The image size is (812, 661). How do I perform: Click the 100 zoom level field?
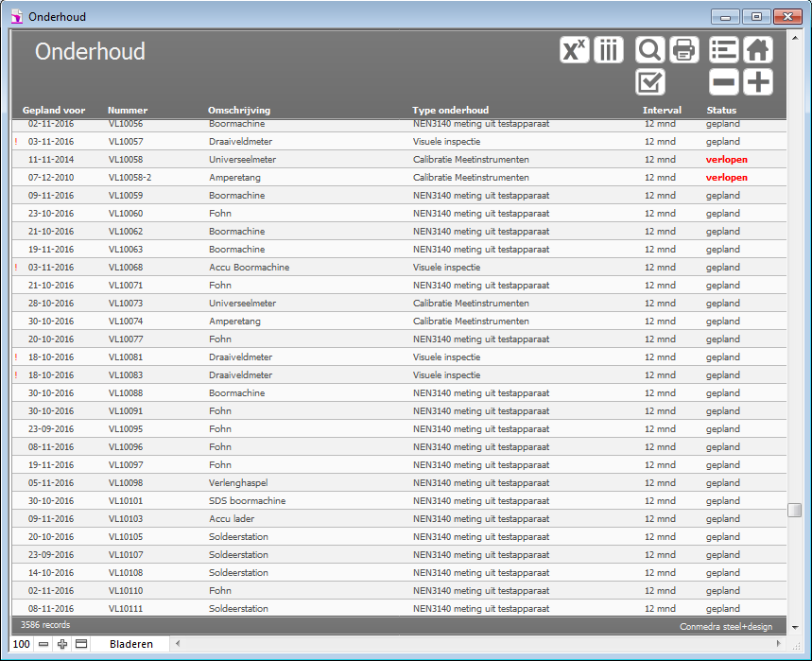pos(21,644)
